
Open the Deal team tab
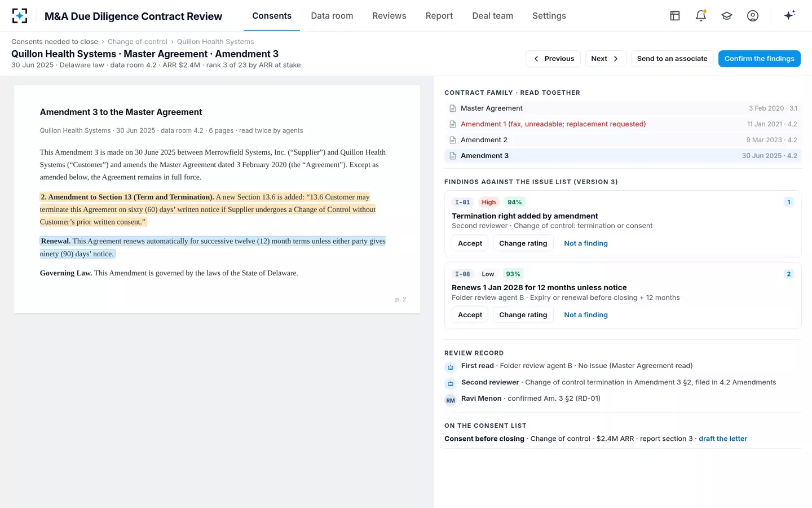coord(493,16)
